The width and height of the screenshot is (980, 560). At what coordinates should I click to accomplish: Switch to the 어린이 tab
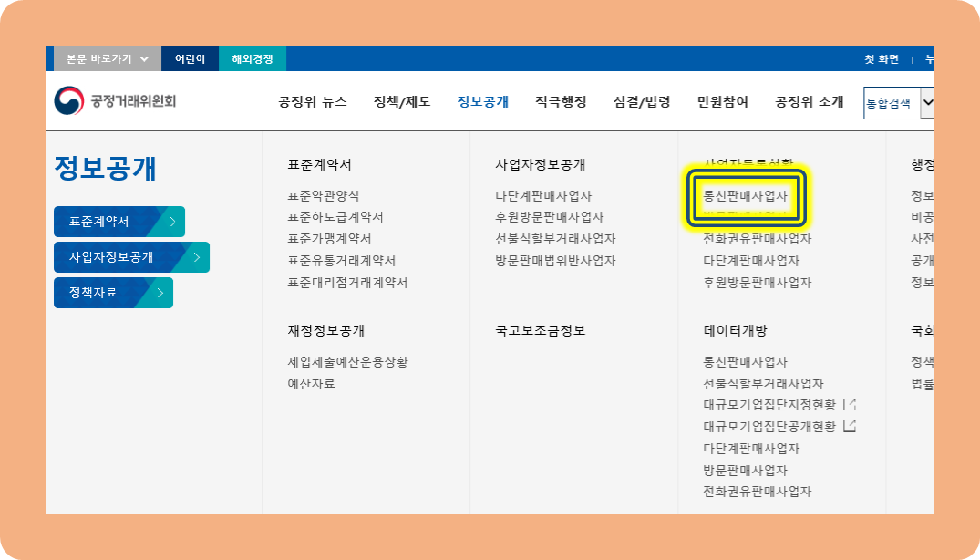point(190,58)
